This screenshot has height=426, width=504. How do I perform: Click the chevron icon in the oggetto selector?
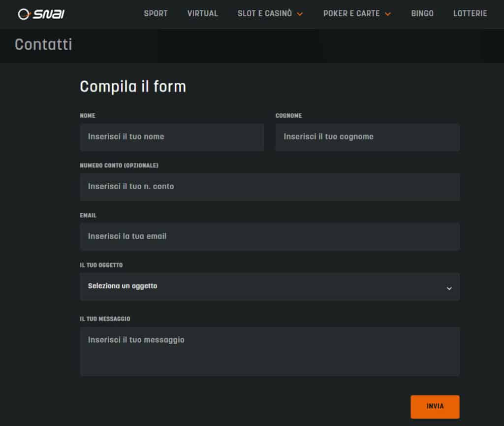click(449, 288)
